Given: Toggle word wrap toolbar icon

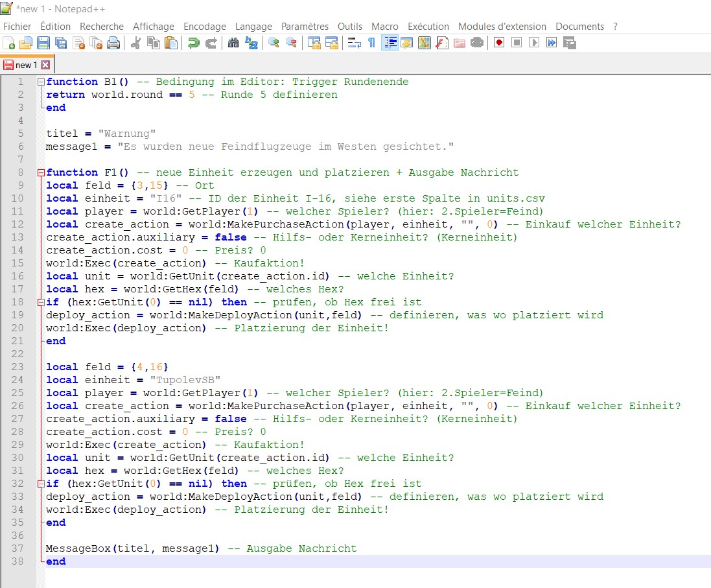Looking at the screenshot, I should (x=354, y=43).
